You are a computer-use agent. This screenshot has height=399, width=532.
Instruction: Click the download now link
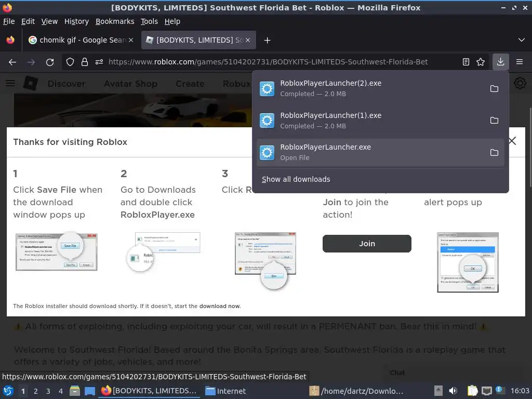click(x=219, y=306)
